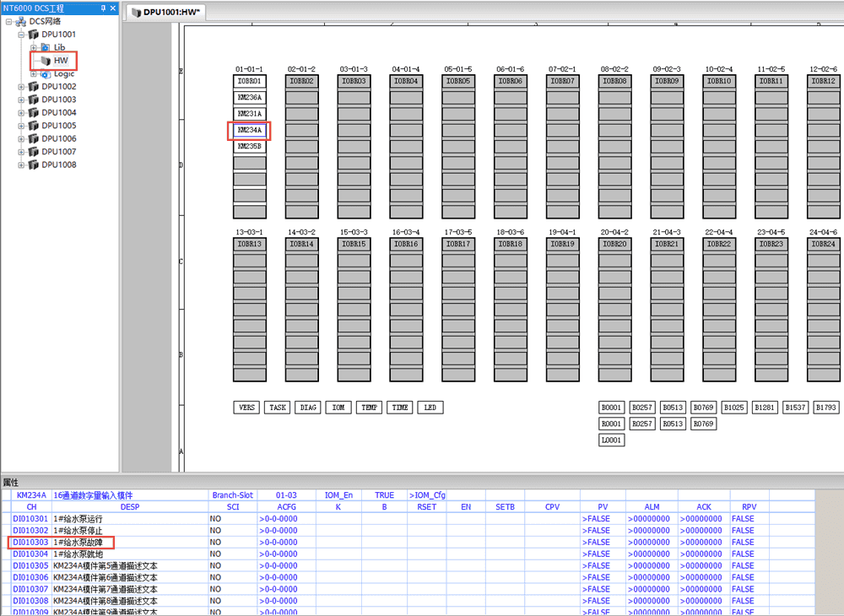844x616 pixels.
Task: Expand the DPU1006 tree node
Action: click(x=22, y=138)
